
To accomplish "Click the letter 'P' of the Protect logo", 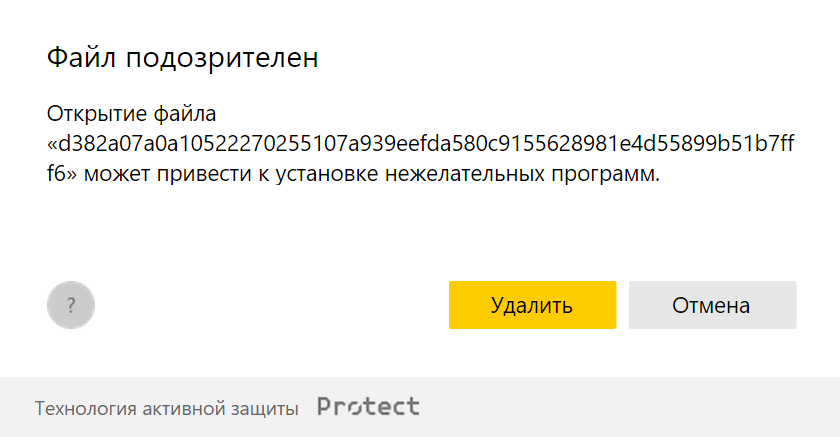I will point(326,407).
